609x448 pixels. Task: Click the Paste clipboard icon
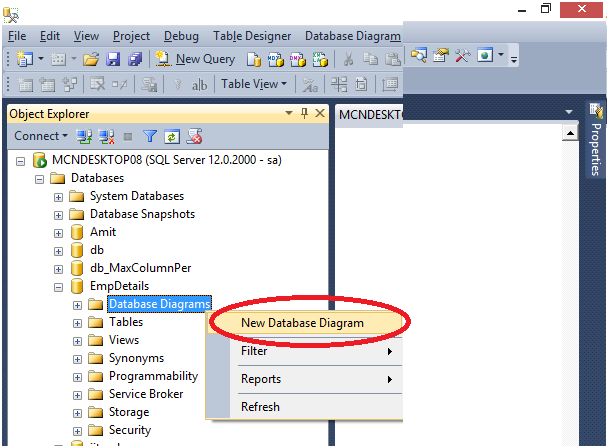392,59
